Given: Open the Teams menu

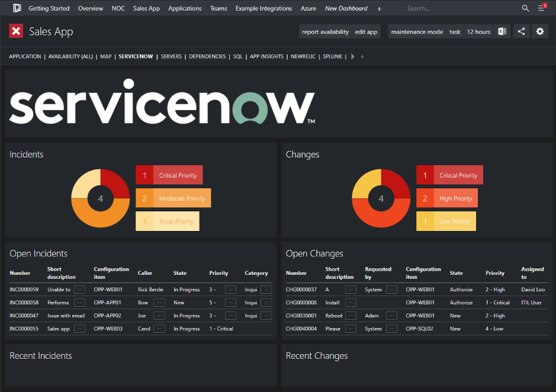Looking at the screenshot, I should click(x=218, y=8).
